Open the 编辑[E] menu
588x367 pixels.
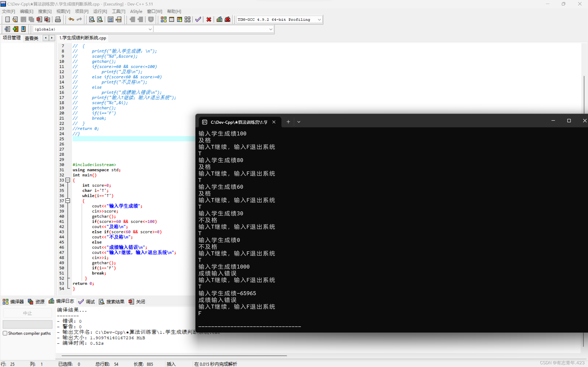point(27,11)
